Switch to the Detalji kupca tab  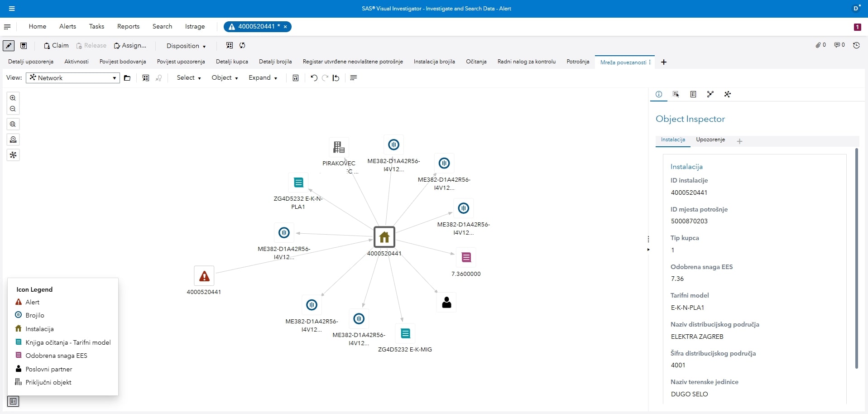[232, 62]
